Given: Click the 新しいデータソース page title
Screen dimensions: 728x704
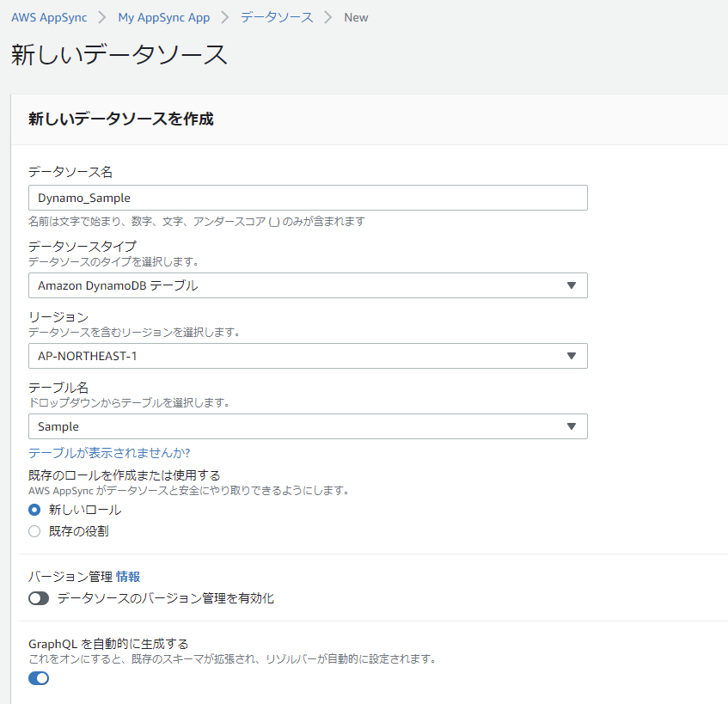Looking at the screenshot, I should tap(119, 55).
